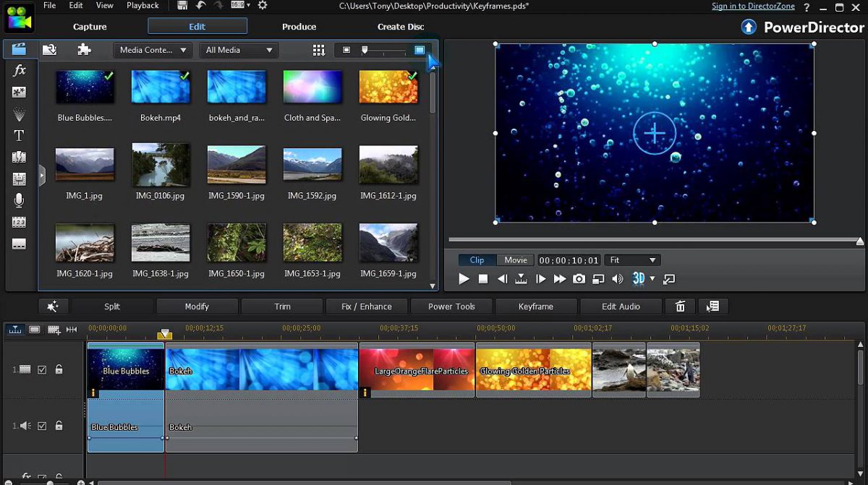This screenshot has width=868, height=485.
Task: Uncheck the video track 1 enable checkbox
Action: point(43,369)
